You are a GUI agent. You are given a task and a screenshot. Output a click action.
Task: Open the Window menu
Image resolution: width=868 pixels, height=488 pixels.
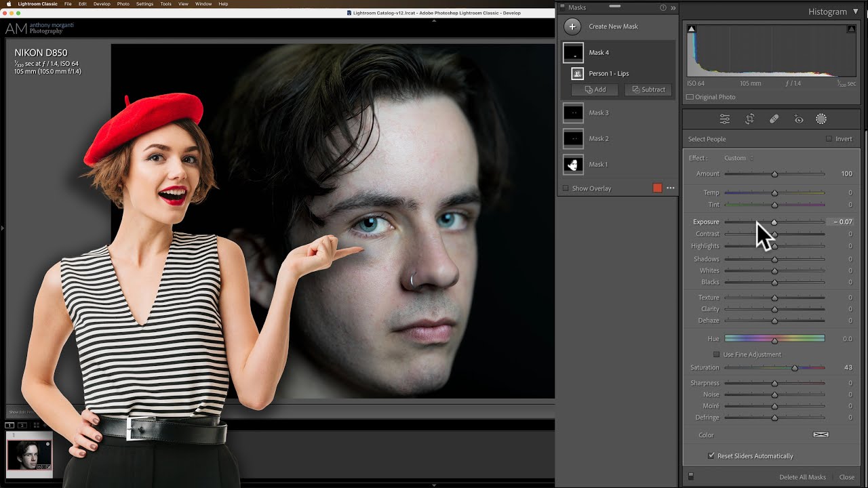(203, 4)
